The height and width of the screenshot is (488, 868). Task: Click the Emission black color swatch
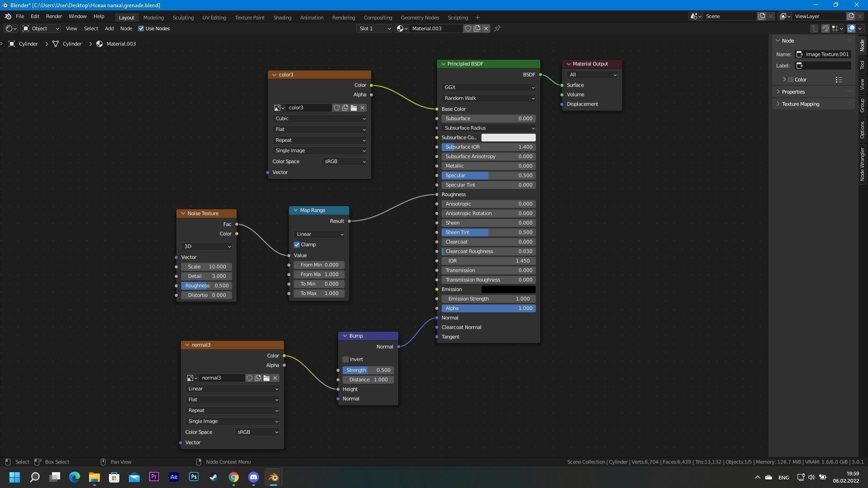pos(508,289)
